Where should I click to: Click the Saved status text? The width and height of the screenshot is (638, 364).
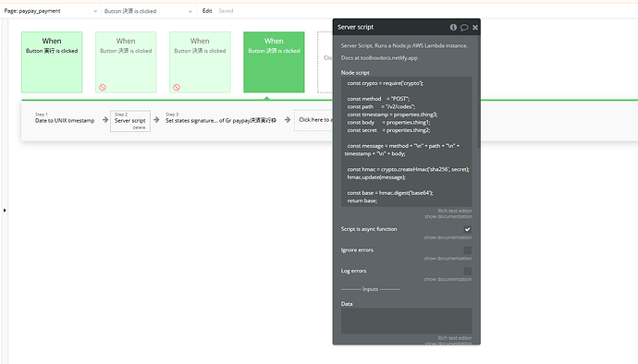[x=226, y=11]
